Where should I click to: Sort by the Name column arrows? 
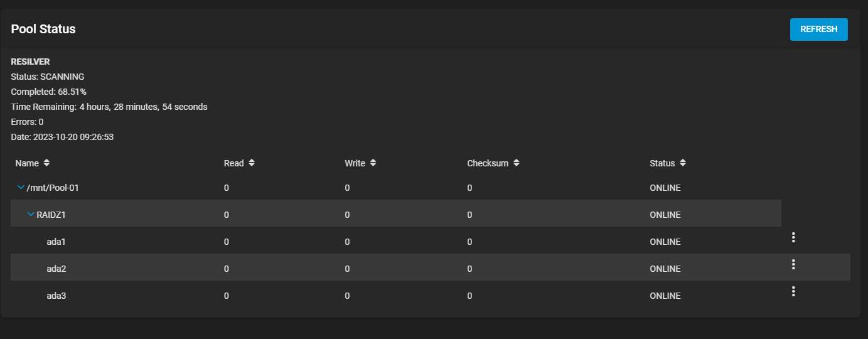46,163
